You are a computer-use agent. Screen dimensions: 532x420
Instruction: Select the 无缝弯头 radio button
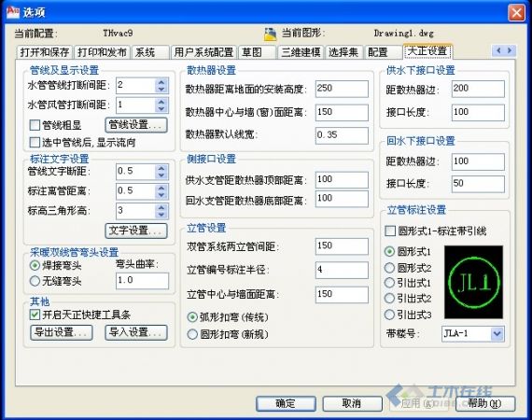coord(35,281)
